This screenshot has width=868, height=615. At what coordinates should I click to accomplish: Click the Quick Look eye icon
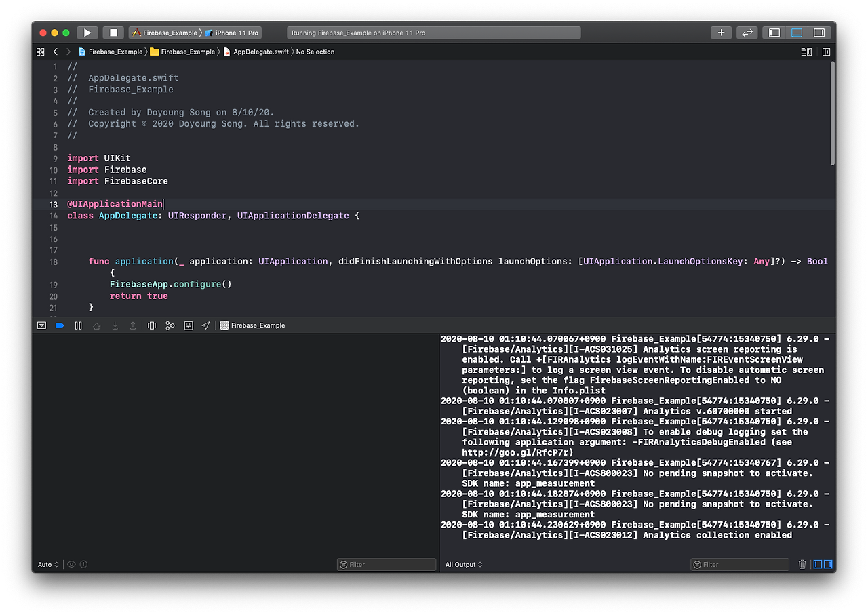click(x=71, y=564)
